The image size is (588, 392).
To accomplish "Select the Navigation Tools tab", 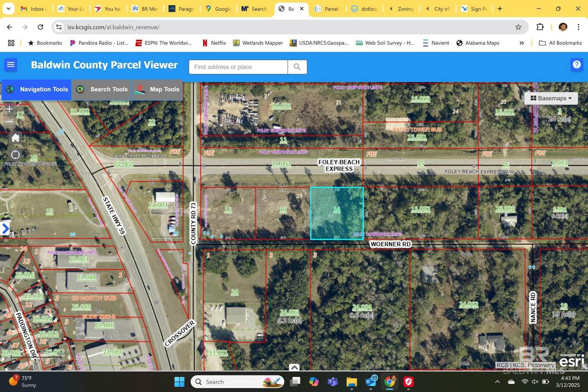I will pyautogui.click(x=37, y=90).
